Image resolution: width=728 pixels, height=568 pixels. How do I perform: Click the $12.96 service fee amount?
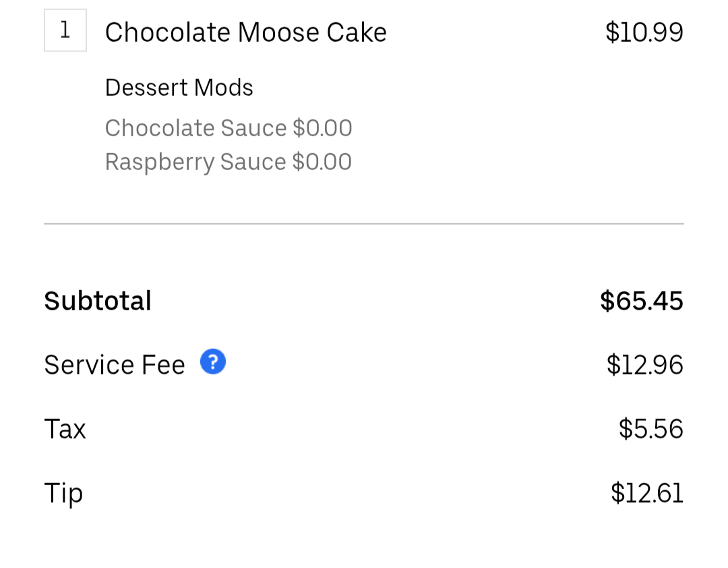click(644, 365)
